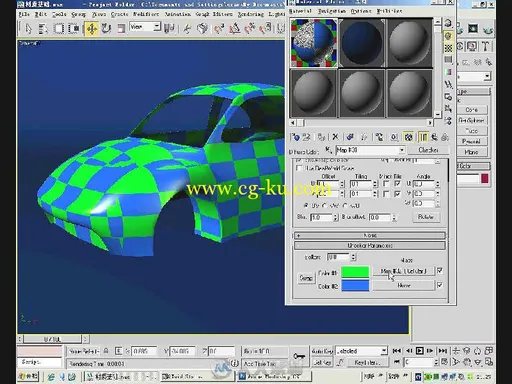Collapse the Checker Parameters rollout
Viewport: 512px width, 384px height.
point(370,246)
